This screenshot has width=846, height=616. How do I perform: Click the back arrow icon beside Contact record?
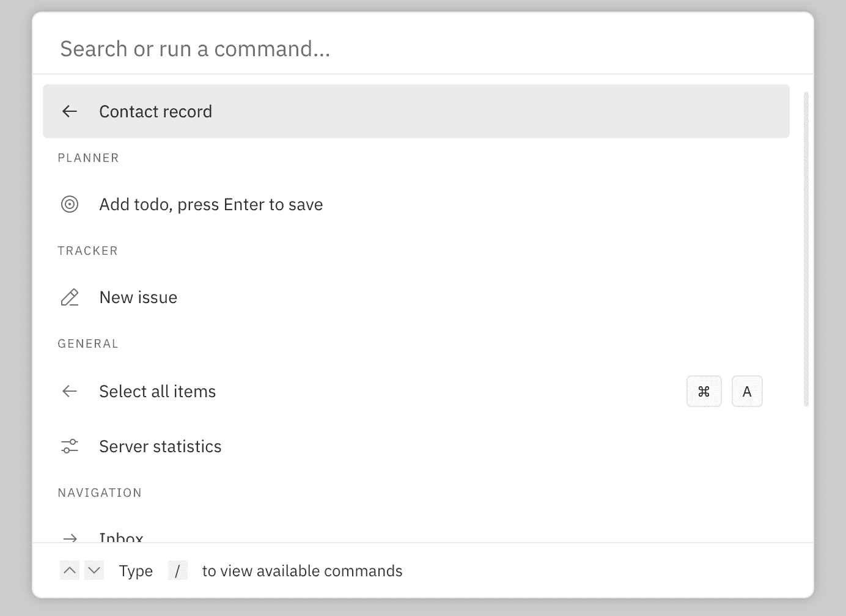[x=70, y=111]
